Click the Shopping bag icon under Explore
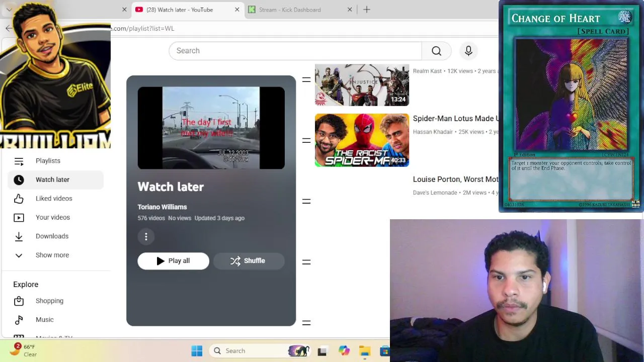The width and height of the screenshot is (644, 362). (19, 301)
